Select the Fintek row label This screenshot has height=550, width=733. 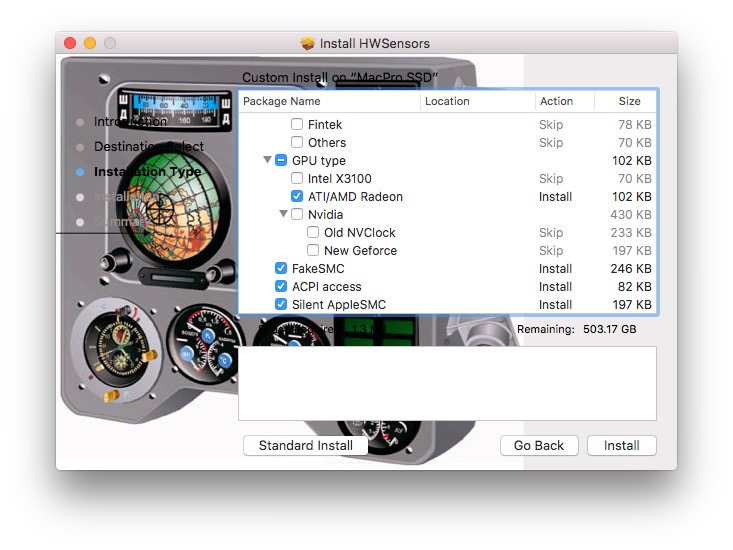pyautogui.click(x=325, y=125)
